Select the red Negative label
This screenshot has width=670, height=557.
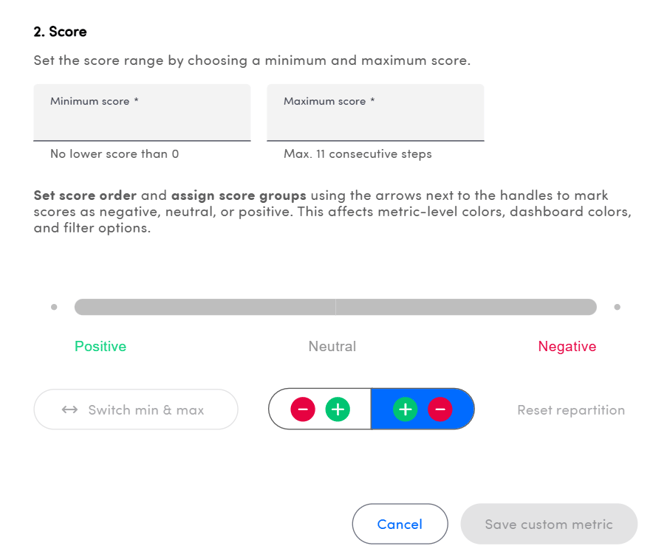click(567, 346)
